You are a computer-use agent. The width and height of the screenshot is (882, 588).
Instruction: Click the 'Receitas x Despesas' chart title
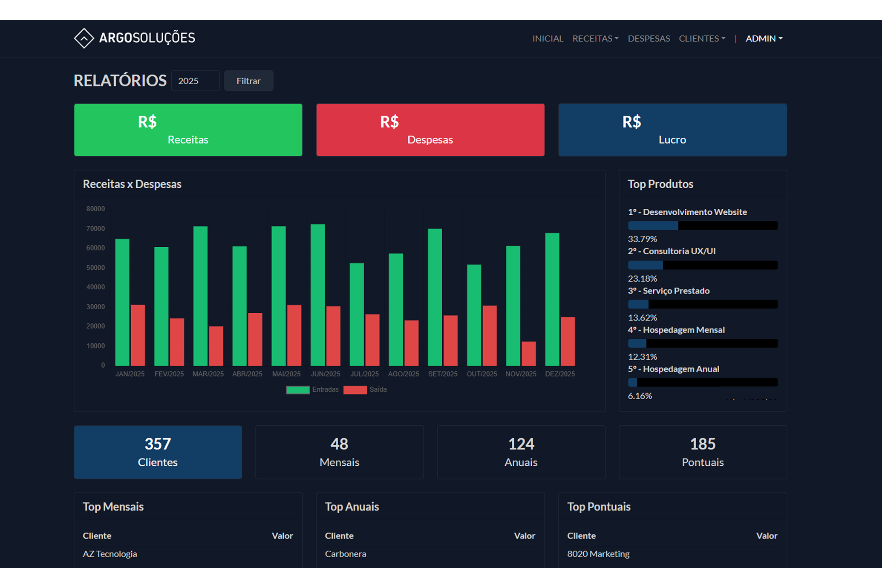(132, 184)
